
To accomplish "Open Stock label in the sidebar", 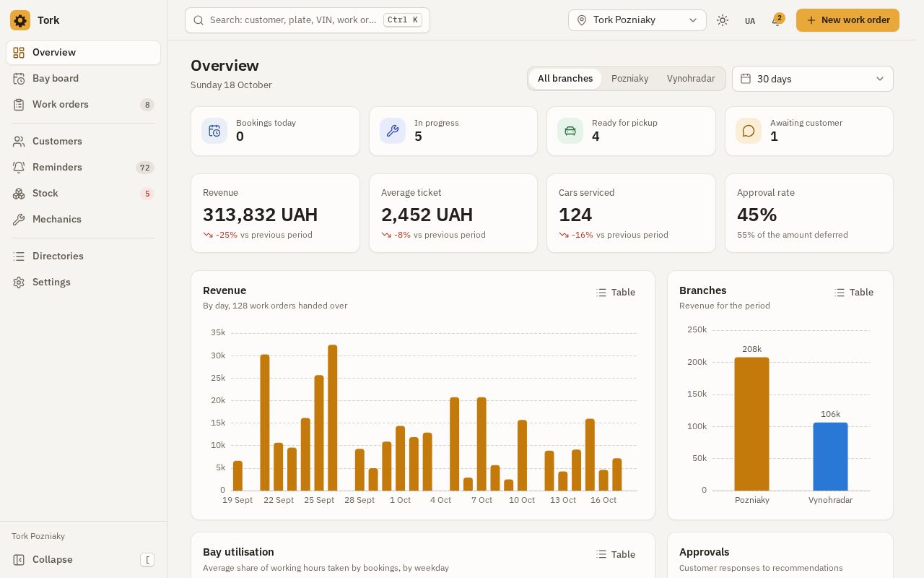I will point(45,194).
